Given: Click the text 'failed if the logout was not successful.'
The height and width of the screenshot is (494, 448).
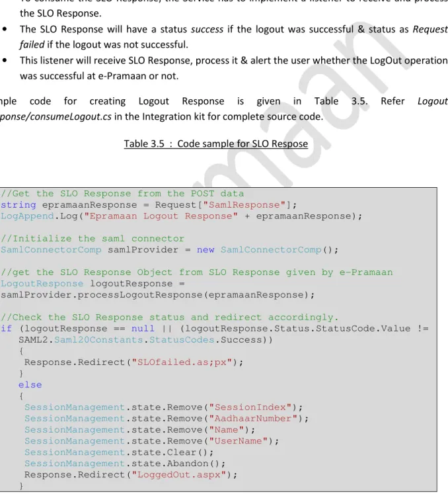Looking at the screenshot, I should [104, 45].
